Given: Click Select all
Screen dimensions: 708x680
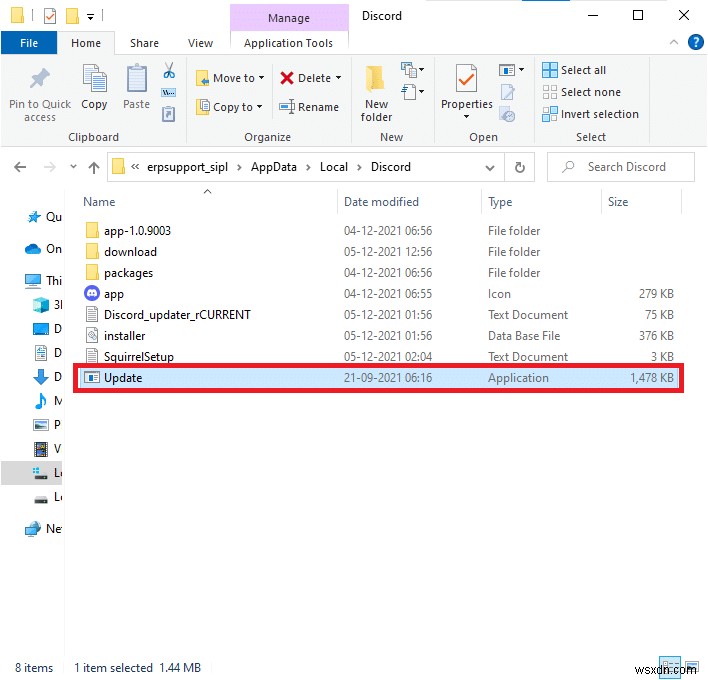Looking at the screenshot, I should (x=574, y=70).
